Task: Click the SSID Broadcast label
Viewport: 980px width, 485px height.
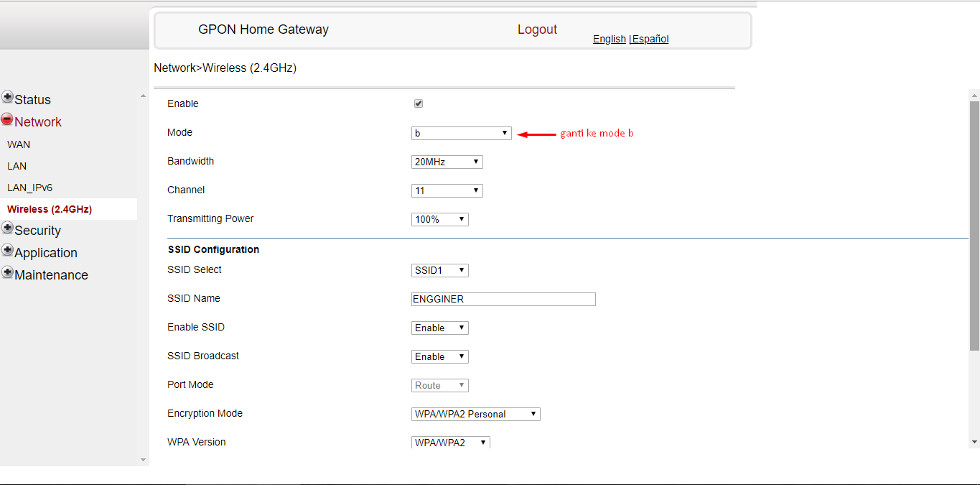Action: pyautogui.click(x=203, y=356)
